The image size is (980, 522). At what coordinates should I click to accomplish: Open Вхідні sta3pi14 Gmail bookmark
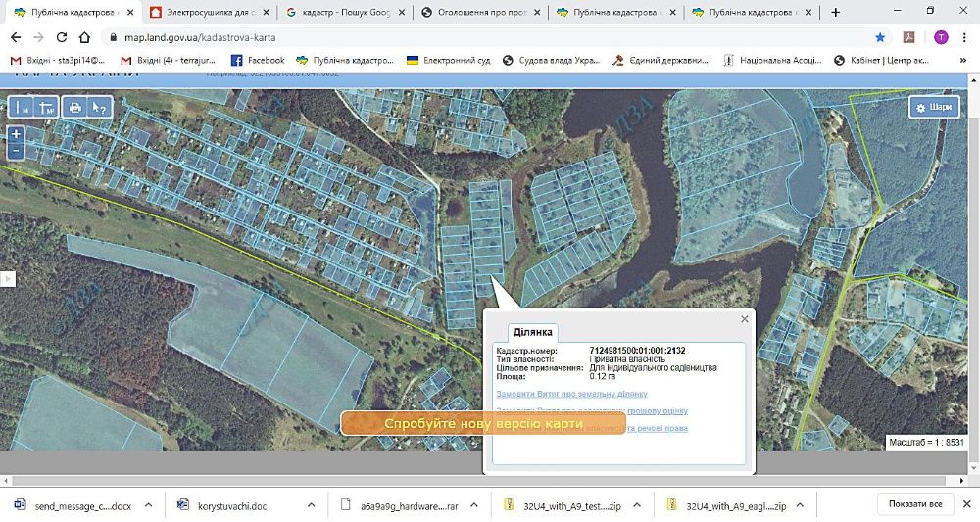pos(58,60)
